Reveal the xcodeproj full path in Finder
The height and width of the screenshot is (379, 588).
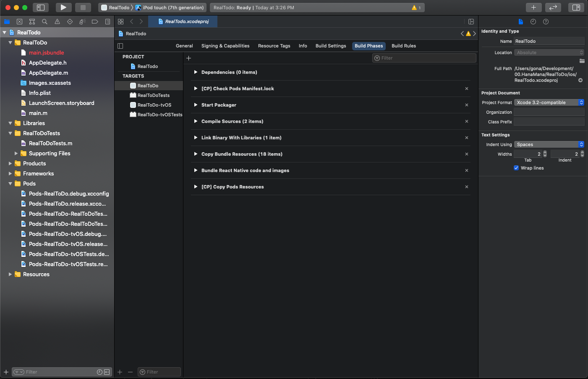(580, 80)
